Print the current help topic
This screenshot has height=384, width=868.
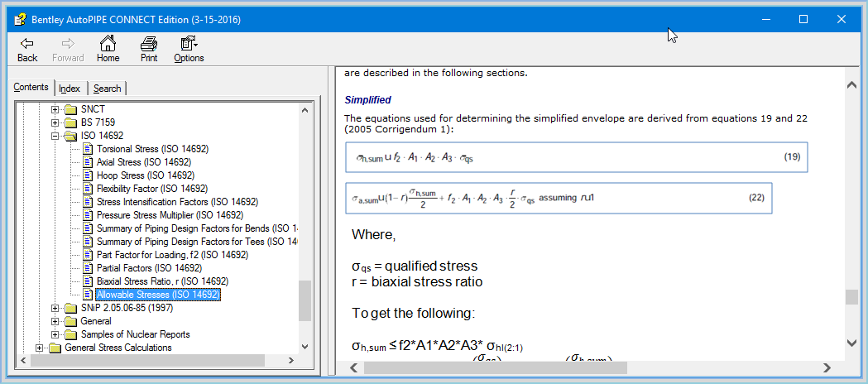148,50
